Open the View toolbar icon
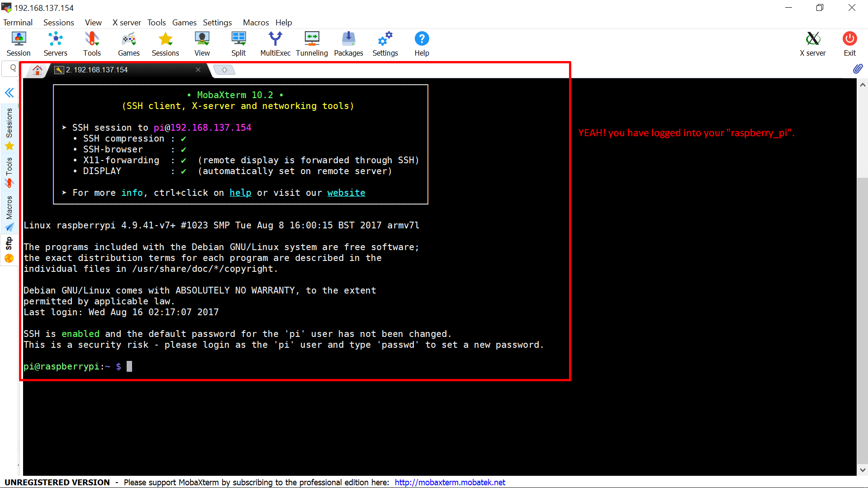The width and height of the screenshot is (868, 488). tap(202, 44)
